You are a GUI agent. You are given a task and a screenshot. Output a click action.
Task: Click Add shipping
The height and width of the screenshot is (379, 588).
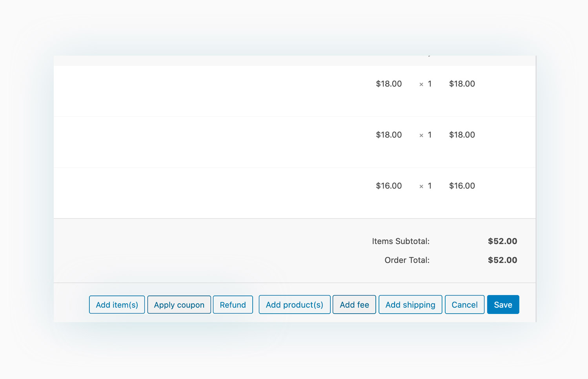pyautogui.click(x=410, y=305)
